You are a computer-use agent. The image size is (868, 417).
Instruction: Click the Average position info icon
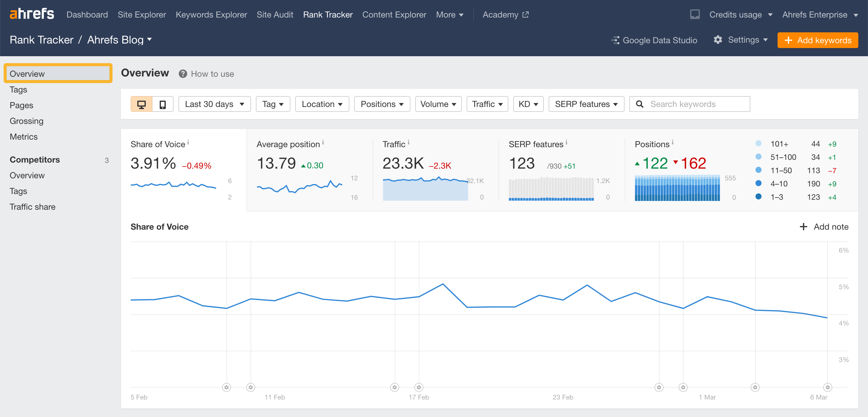pos(323,142)
